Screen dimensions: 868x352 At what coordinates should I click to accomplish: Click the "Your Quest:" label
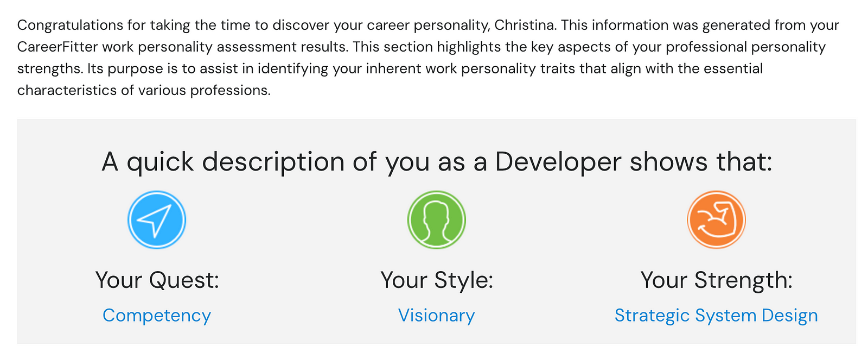tap(157, 280)
